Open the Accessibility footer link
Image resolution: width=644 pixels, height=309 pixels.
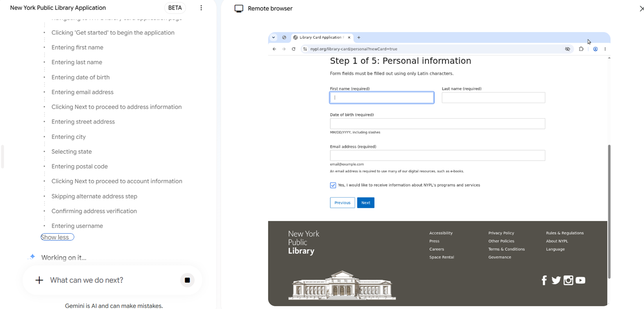[x=441, y=233]
